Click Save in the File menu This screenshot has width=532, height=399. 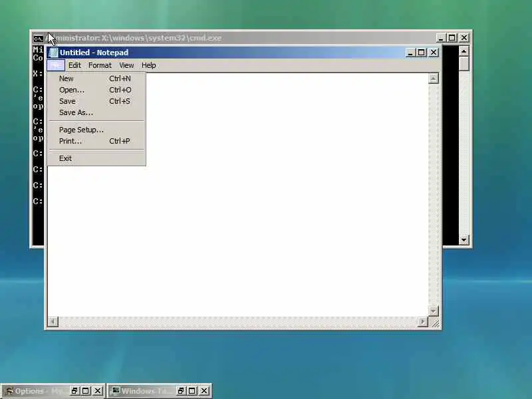click(96, 101)
